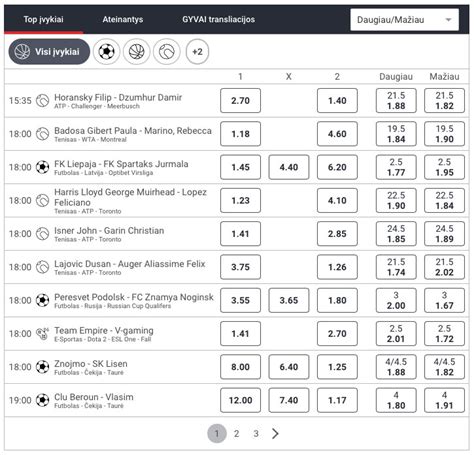
Task: Click football icon beside Znojmo - SK Lisen
Action: tap(42, 367)
